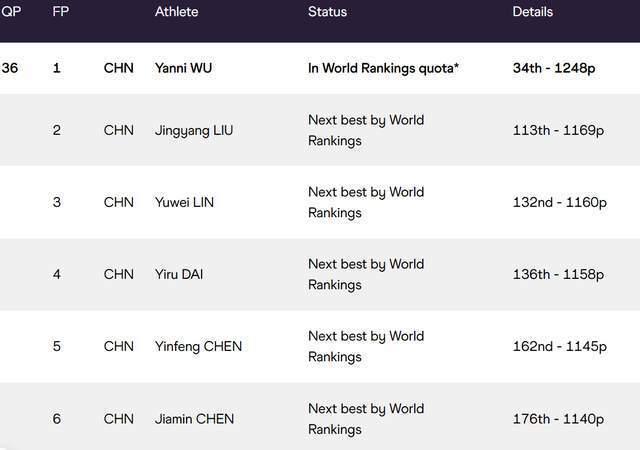Click the 34th - 1248p details cell

[x=554, y=68]
